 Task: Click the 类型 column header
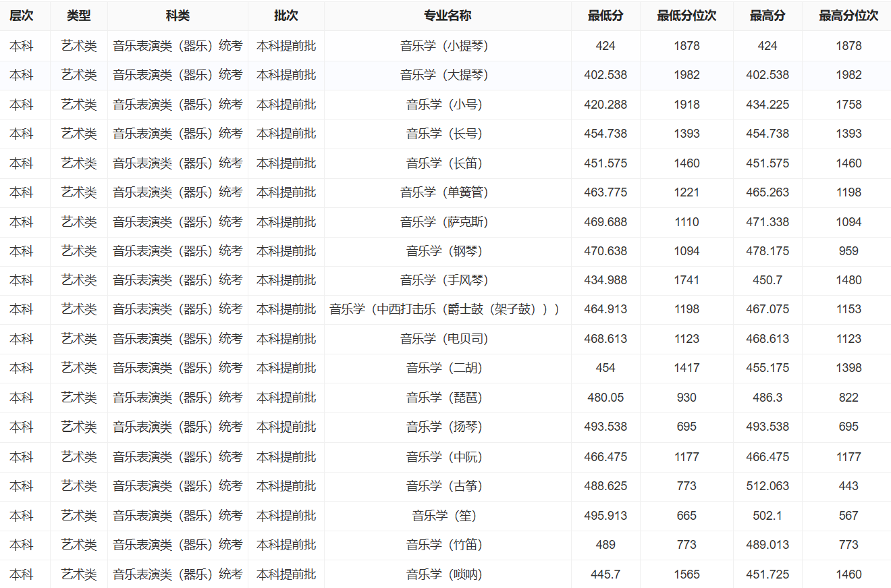[79, 16]
